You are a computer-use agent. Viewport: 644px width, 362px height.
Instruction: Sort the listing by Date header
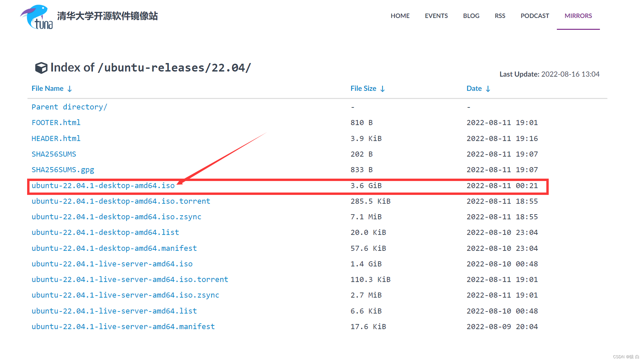[474, 88]
